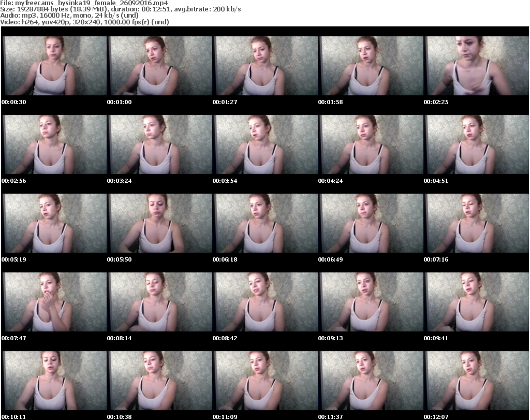The width and height of the screenshot is (530, 420).
Task: Click the 00:00:30 timestamp label
Action: [14, 102]
